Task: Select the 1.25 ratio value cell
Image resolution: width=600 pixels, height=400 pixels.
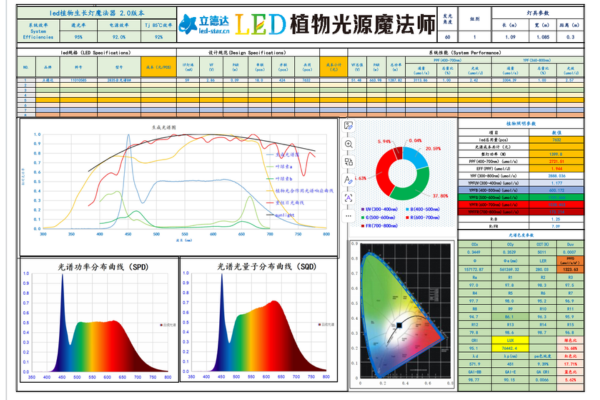Action: click(x=556, y=219)
